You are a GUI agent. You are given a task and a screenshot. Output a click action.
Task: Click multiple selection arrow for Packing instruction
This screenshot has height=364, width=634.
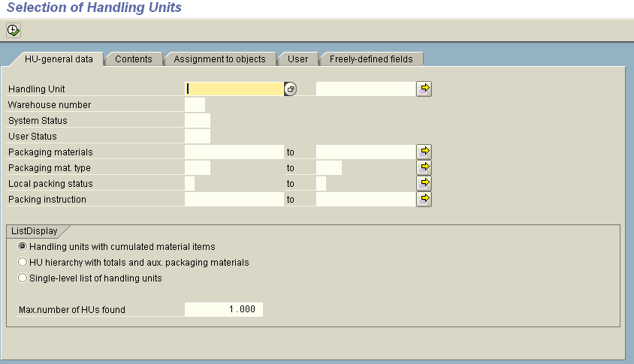coord(424,199)
